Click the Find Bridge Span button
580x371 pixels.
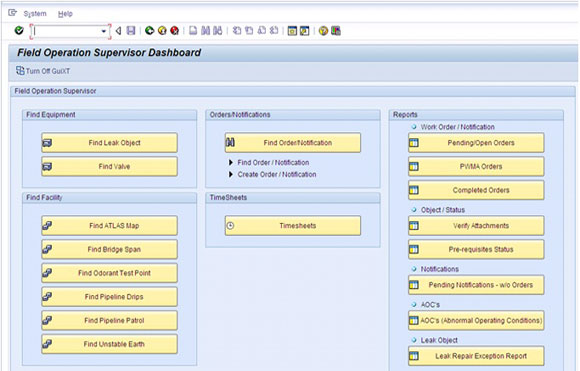pyautogui.click(x=109, y=249)
